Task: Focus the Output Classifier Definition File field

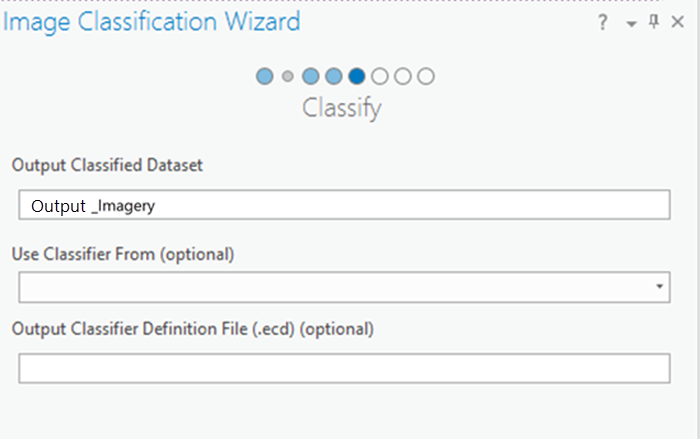Action: click(344, 368)
